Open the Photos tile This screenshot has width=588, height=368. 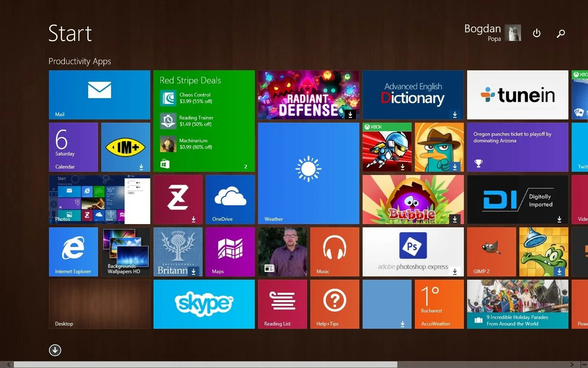[x=100, y=200]
